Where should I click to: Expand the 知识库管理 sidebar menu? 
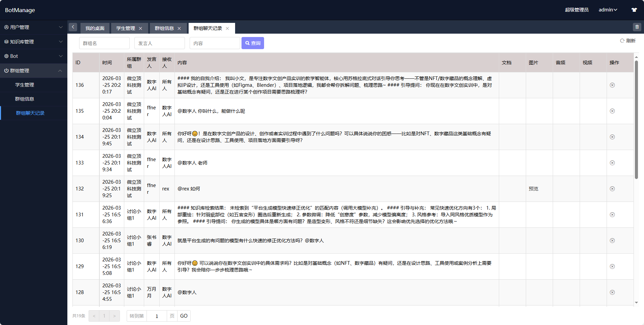pyautogui.click(x=33, y=42)
